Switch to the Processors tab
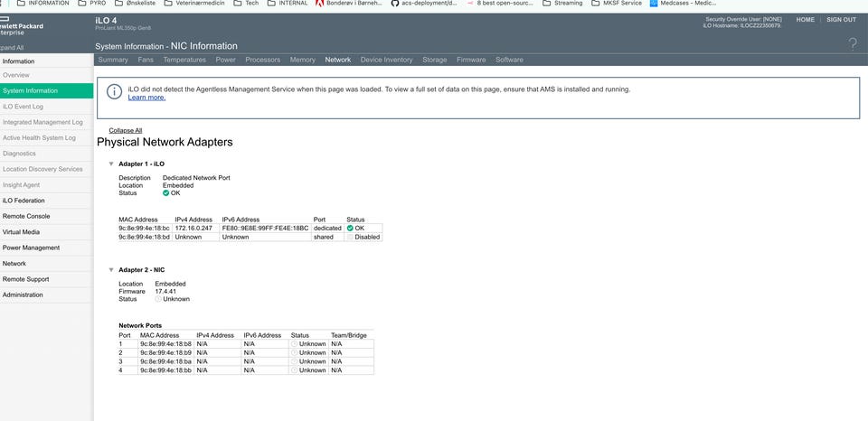 (x=263, y=60)
